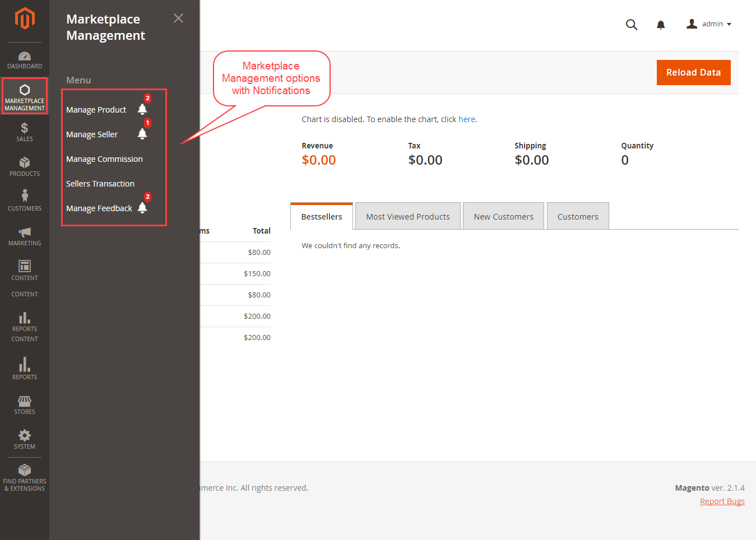Select the Sales sidebar icon
Image resolution: width=756 pixels, height=540 pixels.
coord(25,131)
